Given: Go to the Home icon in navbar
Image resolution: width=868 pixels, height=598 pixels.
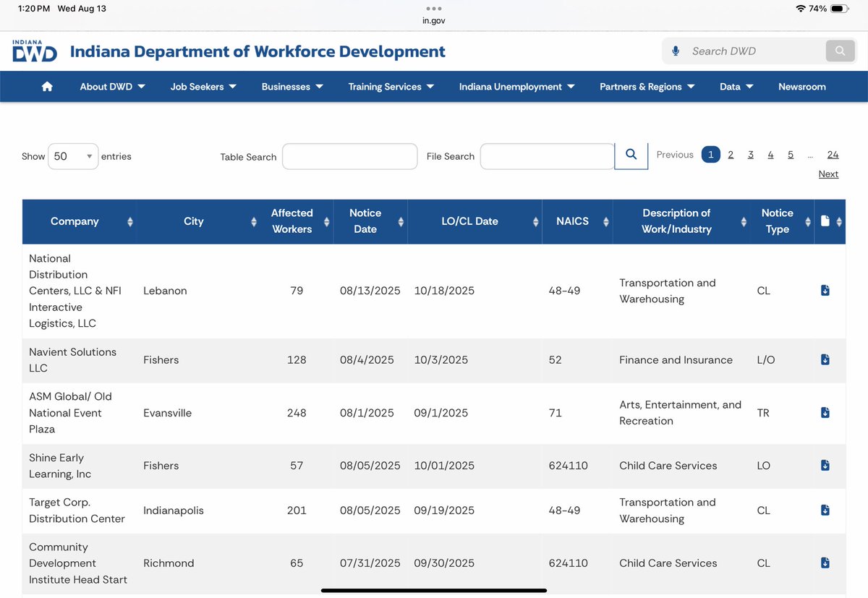Looking at the screenshot, I should coord(47,87).
